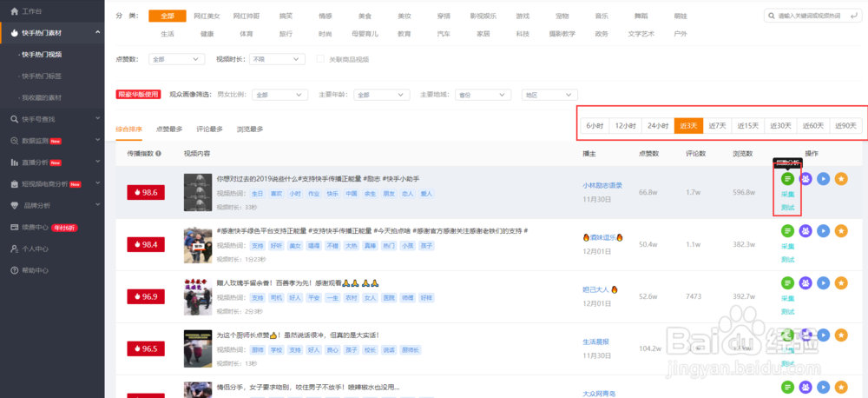Image resolution: width=868 pixels, height=398 pixels.
Task: Click the green analysis icon for 小林励志语录 video
Action: tap(787, 178)
